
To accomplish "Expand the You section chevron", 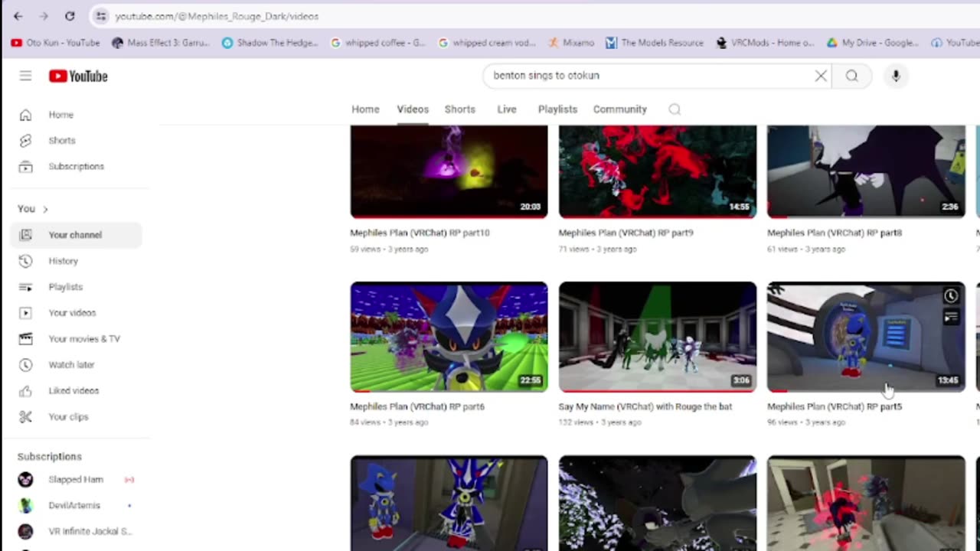I will pyautogui.click(x=45, y=209).
